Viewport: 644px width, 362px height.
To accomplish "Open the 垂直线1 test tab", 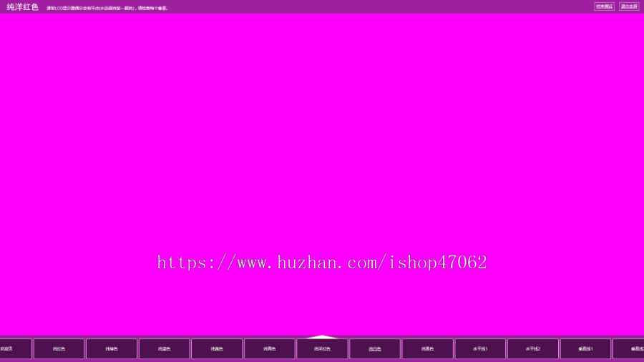I will [585, 349].
